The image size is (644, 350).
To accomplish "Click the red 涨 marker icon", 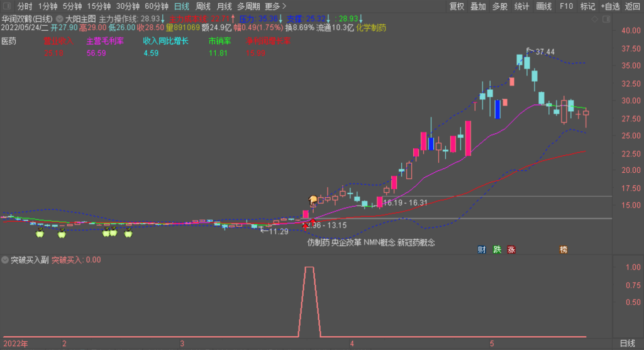I will (511, 249).
